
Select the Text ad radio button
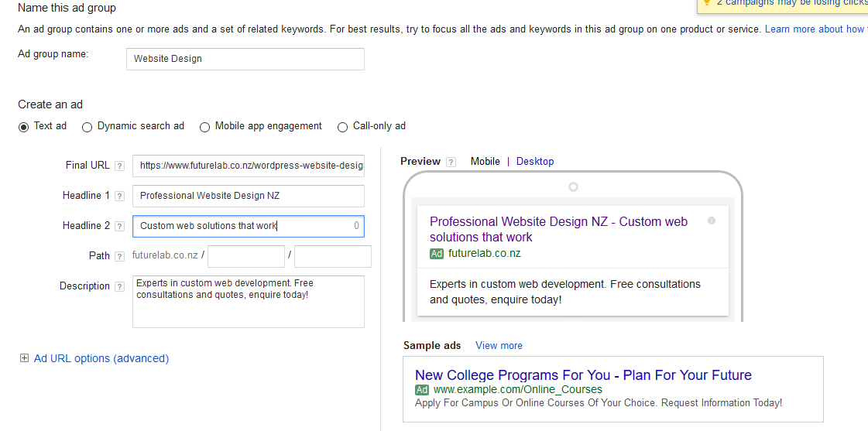[24, 127]
